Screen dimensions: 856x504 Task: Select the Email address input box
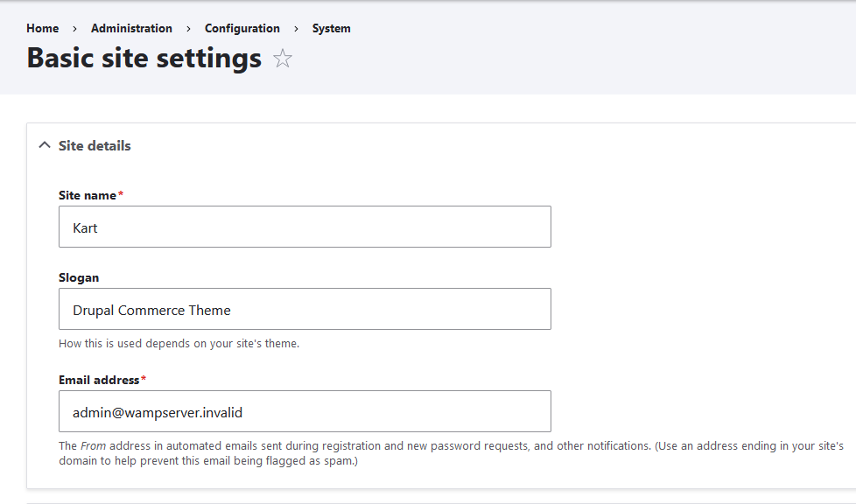pyautogui.click(x=305, y=411)
